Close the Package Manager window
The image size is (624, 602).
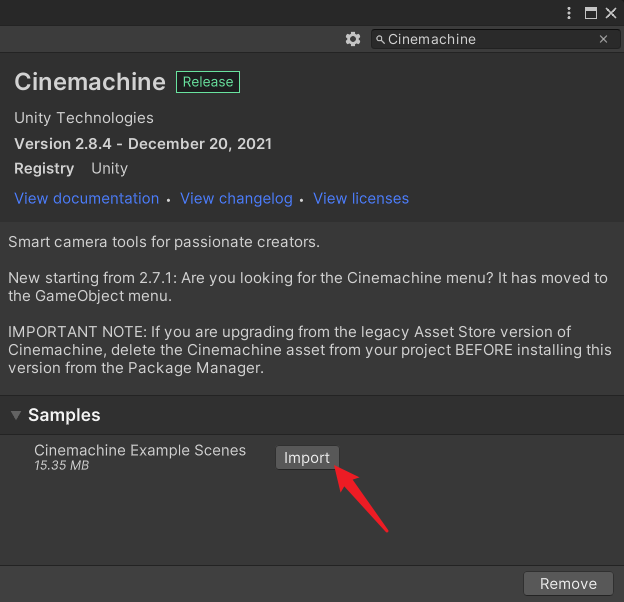pyautogui.click(x=611, y=13)
